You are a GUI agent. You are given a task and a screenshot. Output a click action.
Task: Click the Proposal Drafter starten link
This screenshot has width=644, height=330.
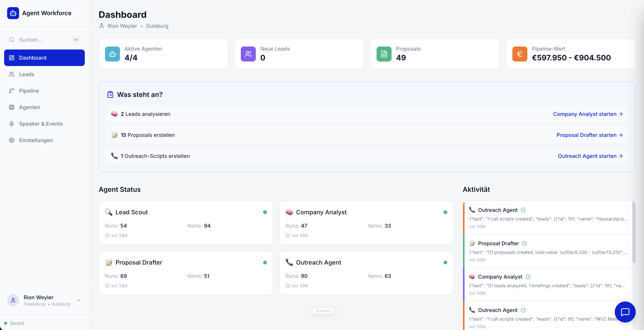[589, 135]
